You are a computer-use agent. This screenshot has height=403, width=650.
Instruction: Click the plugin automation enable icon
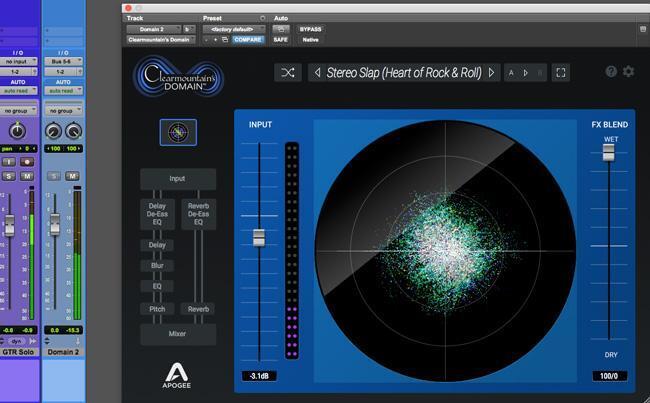click(281, 29)
